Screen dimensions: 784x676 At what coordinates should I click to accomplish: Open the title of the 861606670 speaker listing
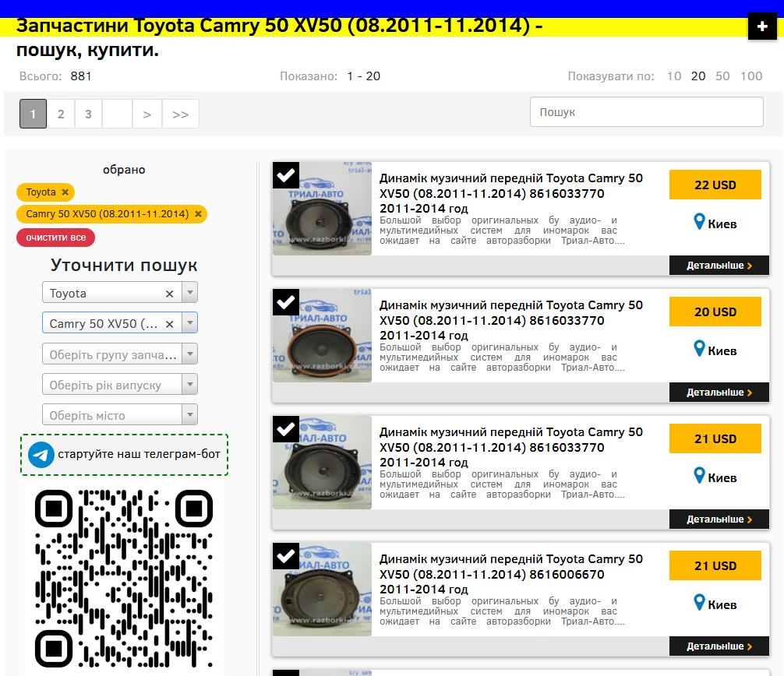[511, 574]
